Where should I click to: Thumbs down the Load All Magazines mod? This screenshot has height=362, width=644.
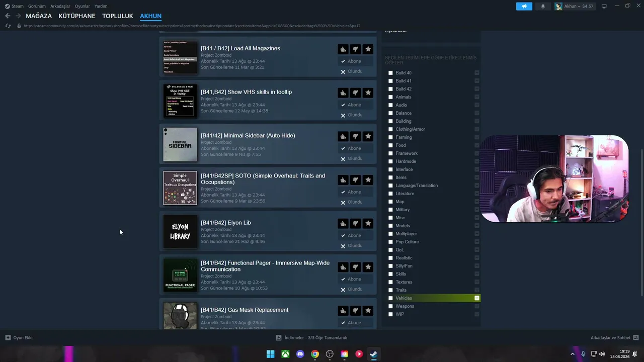pos(355,49)
